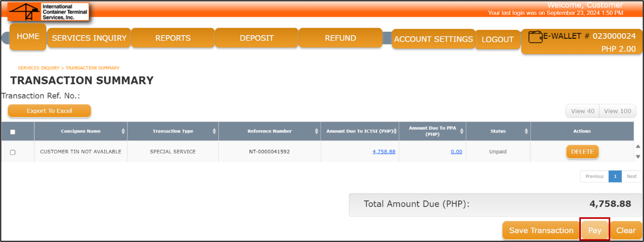Click the Pay button

(x=595, y=230)
